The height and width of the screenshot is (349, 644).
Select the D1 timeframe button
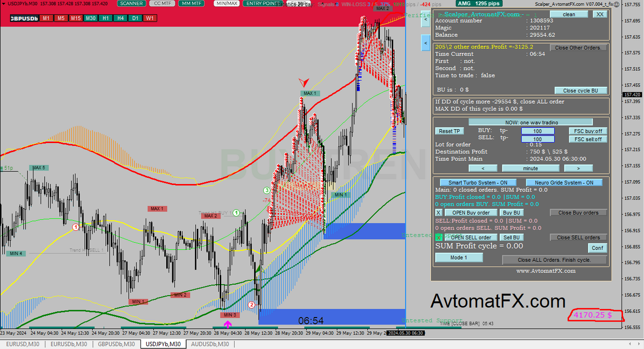point(135,18)
